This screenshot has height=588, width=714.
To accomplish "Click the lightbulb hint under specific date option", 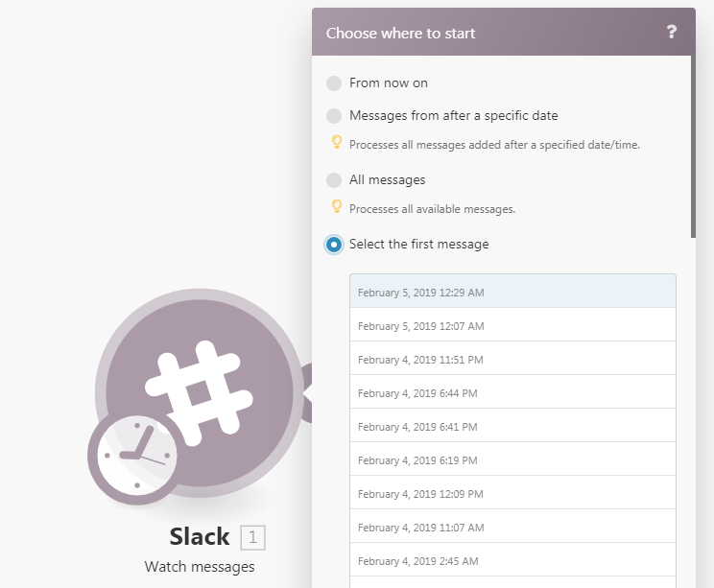I will pos(337,142).
